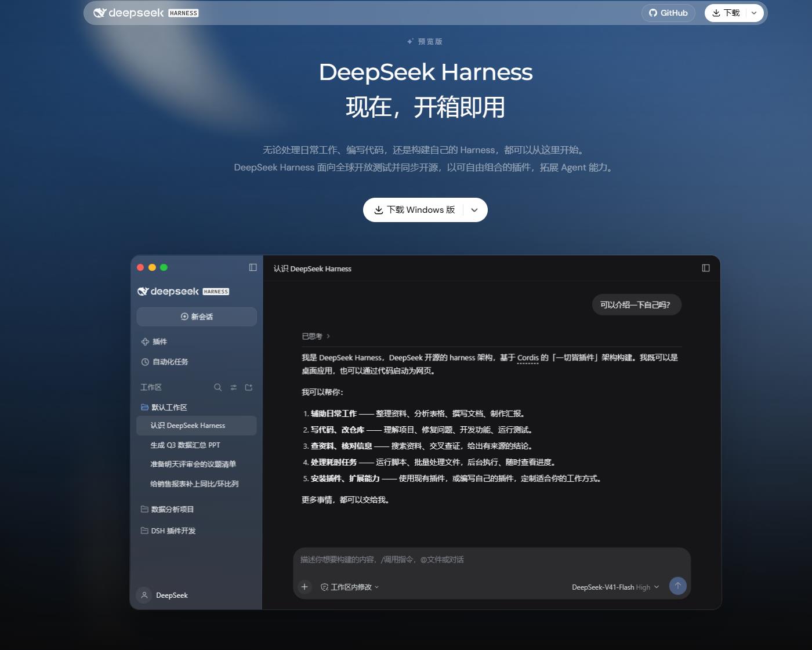This screenshot has width=812, height=650.
Task: Open the 插件 plugins section
Action: tap(197, 342)
